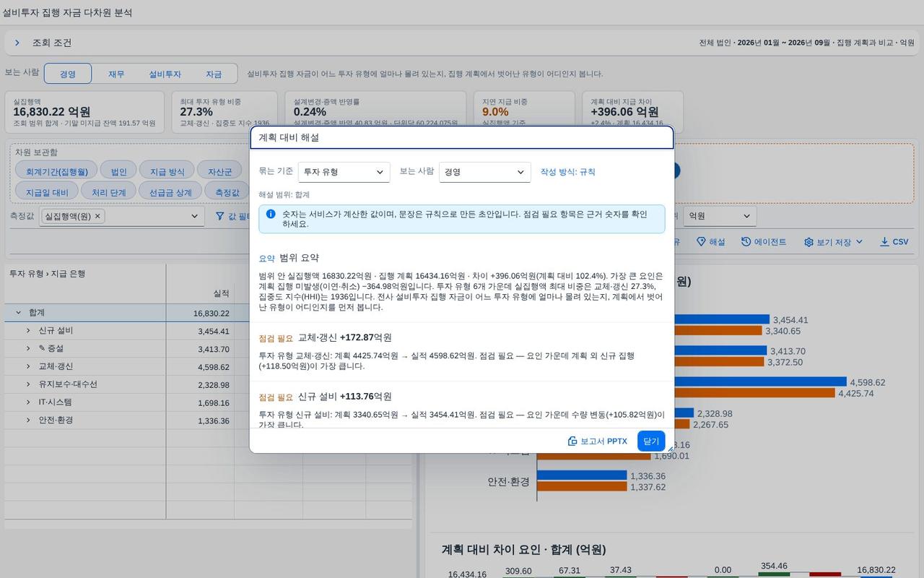Click the 안전·환경 blue bar 1,336.36
This screenshot has width=924, height=578.
tap(582, 475)
